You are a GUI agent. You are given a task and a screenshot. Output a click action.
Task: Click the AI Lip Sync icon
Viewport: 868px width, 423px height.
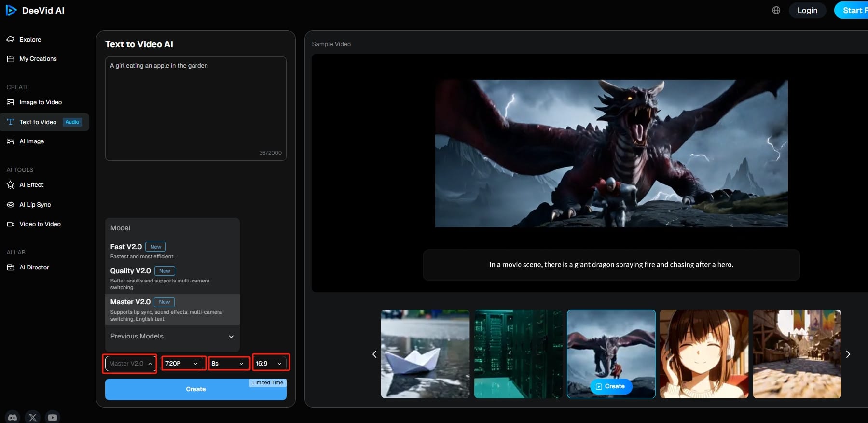11,205
